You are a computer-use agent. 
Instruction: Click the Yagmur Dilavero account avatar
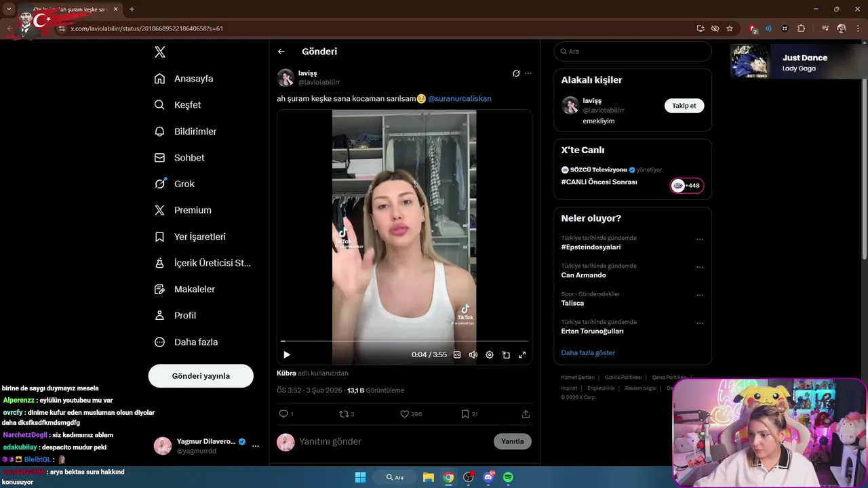point(163,446)
